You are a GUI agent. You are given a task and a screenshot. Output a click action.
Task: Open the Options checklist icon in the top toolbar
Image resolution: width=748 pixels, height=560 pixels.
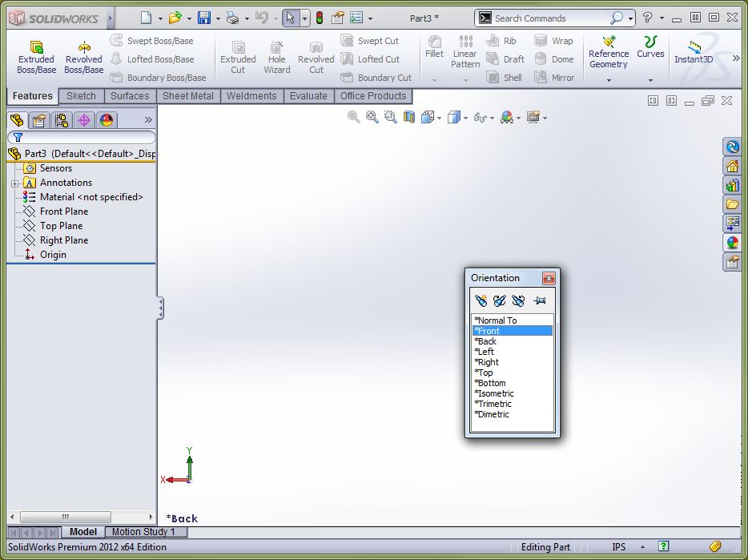[x=356, y=18]
